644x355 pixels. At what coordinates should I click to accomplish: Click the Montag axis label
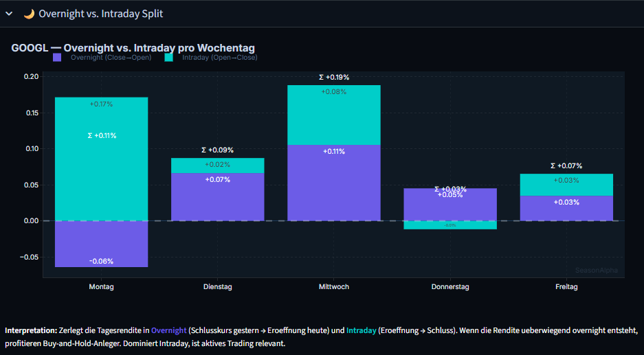coord(102,287)
